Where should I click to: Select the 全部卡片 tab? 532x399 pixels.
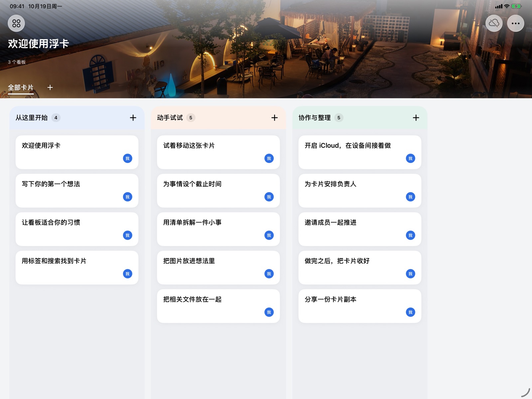tap(21, 87)
